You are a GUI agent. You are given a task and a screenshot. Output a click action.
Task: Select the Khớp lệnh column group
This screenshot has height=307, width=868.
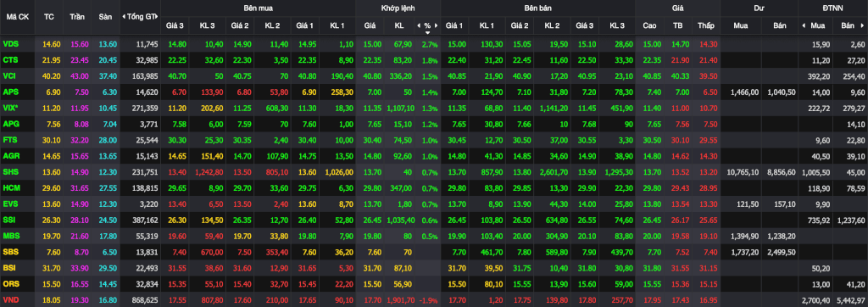pos(398,8)
